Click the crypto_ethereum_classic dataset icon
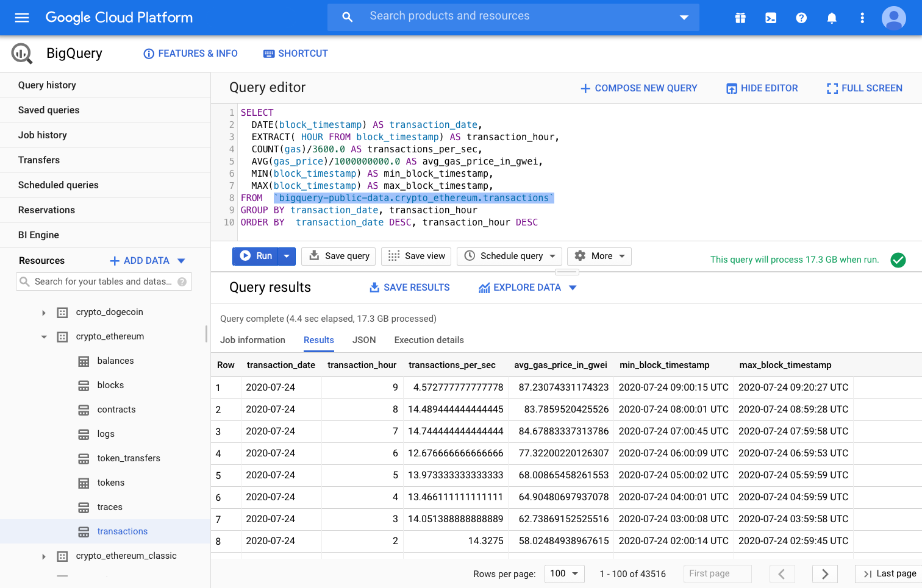Image resolution: width=922 pixels, height=588 pixels. [x=62, y=556]
